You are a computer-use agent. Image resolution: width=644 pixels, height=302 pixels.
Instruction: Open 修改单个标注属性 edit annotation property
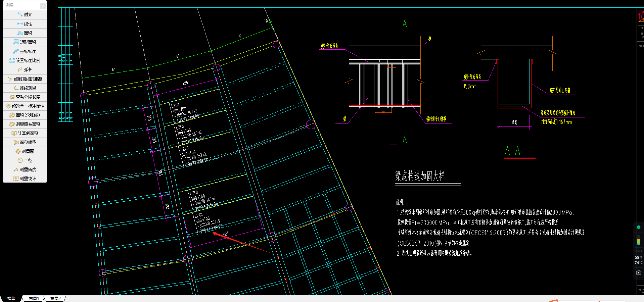point(25,106)
